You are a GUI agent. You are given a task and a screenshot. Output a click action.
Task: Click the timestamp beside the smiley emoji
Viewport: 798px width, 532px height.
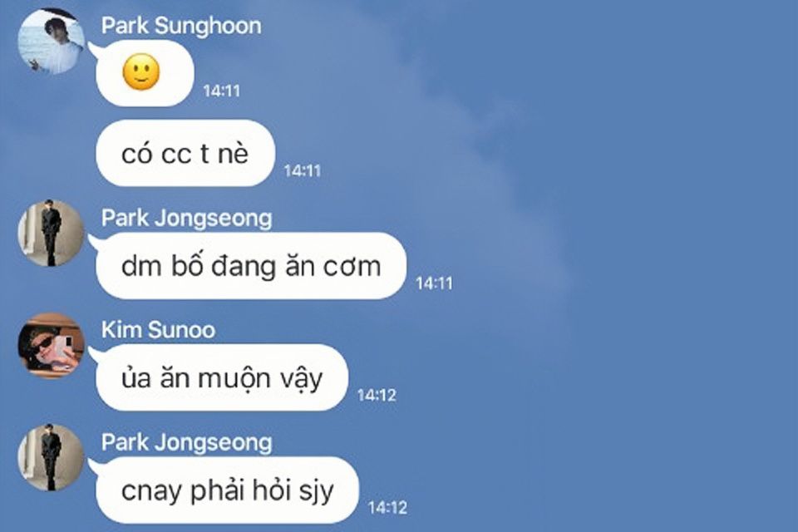(221, 91)
